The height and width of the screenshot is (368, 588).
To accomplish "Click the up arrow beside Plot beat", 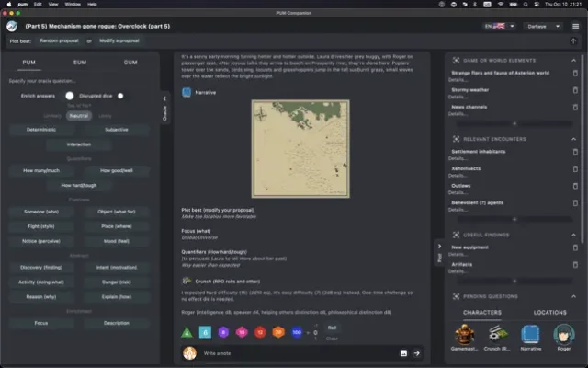I will pyautogui.click(x=573, y=40).
